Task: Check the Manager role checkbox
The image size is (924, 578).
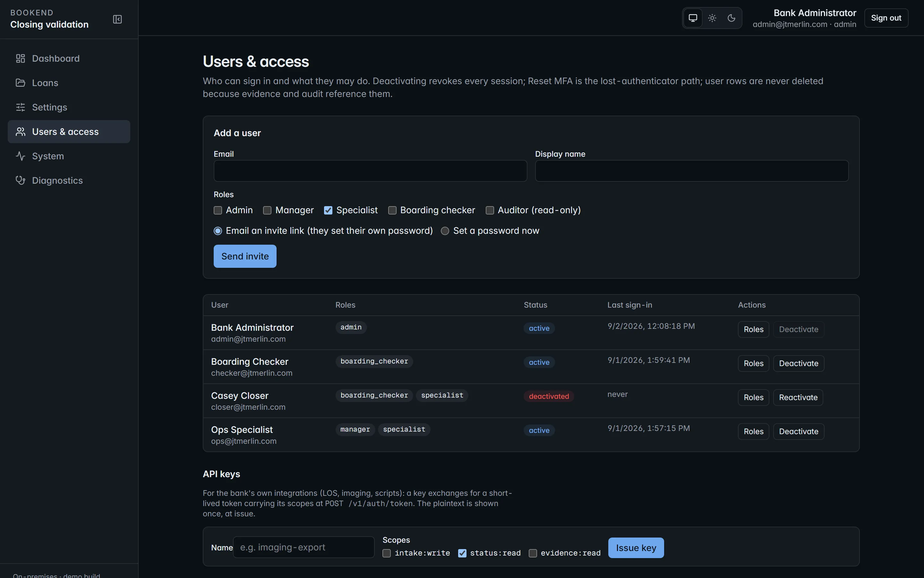Action: point(267,210)
